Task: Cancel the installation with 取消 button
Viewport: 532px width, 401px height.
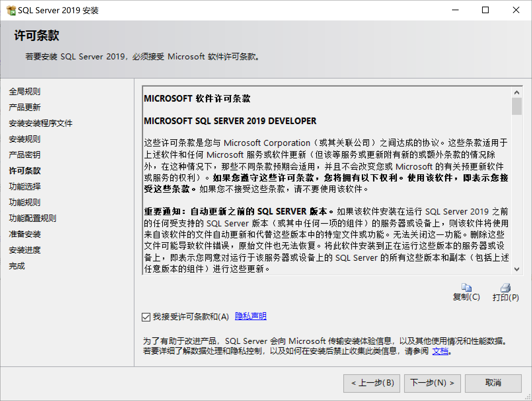Action: pyautogui.click(x=493, y=383)
